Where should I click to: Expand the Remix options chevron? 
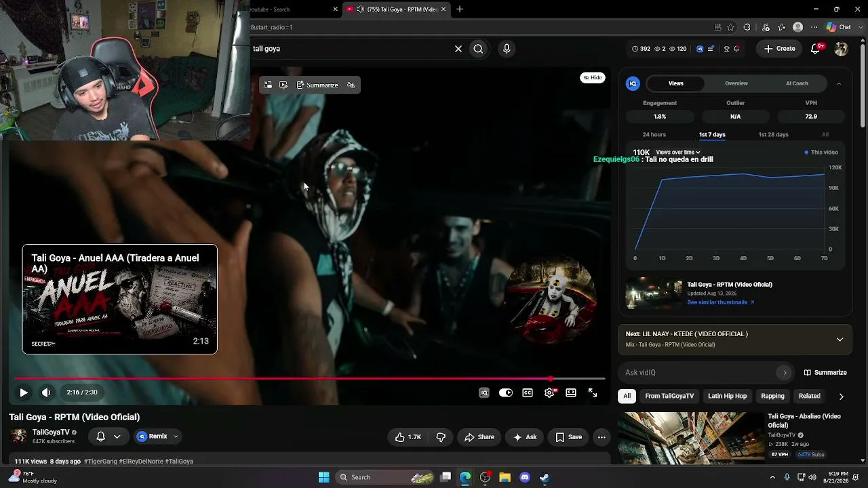click(176, 437)
